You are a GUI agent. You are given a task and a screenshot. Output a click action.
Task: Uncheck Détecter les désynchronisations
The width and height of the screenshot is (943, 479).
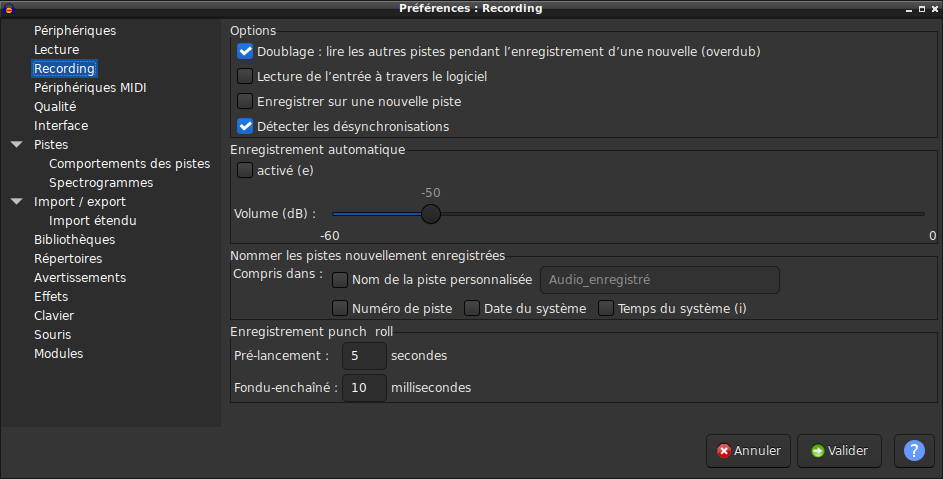click(x=245, y=126)
